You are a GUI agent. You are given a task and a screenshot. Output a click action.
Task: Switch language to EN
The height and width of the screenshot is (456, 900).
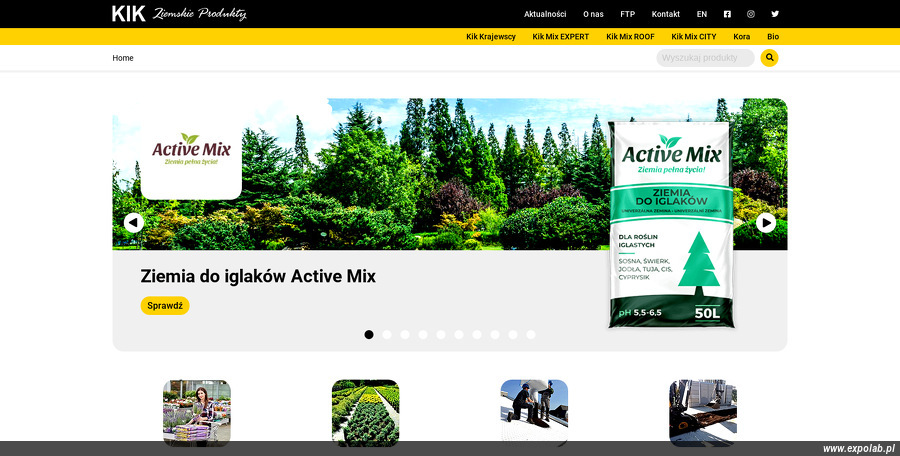[702, 14]
